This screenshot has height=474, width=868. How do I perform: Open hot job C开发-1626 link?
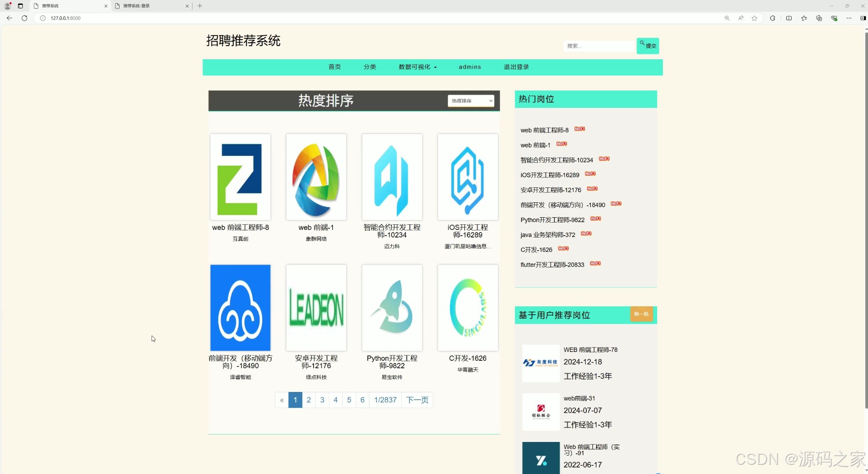[536, 250]
